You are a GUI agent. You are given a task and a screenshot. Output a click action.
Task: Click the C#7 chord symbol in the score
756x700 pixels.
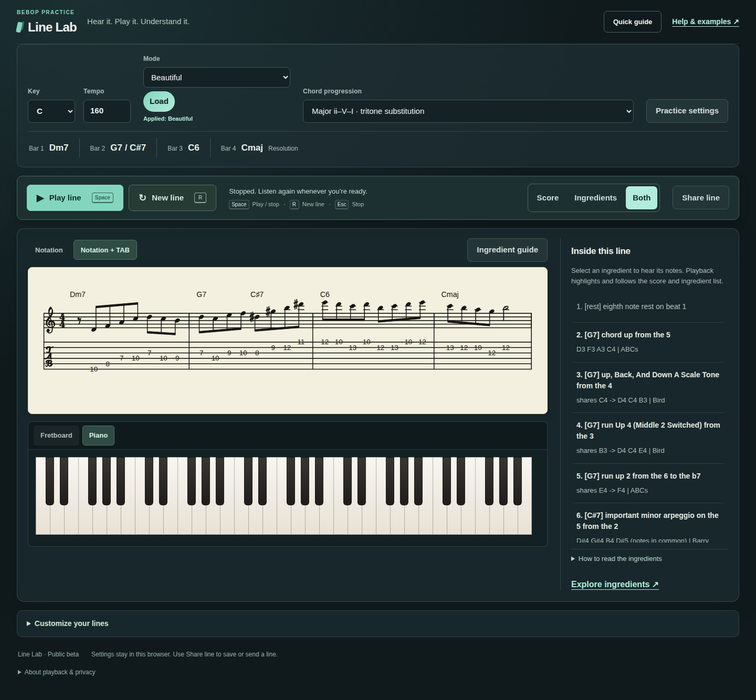coord(257,294)
